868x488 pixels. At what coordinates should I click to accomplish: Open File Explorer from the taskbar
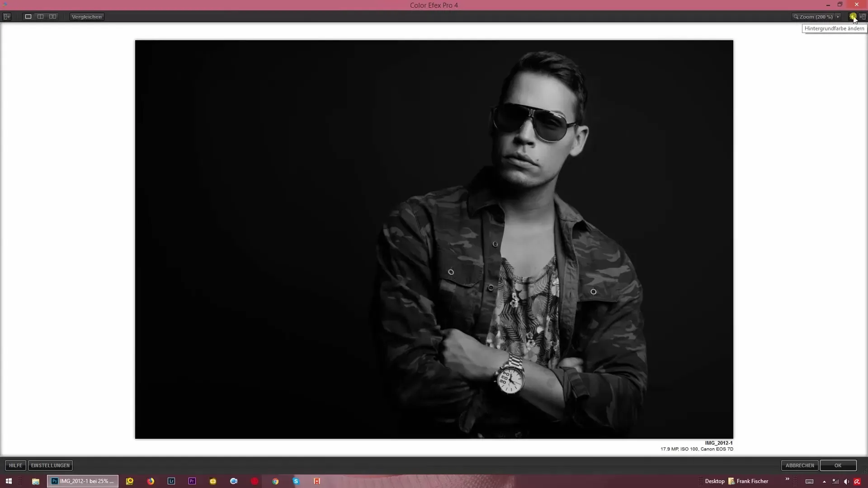click(35, 481)
